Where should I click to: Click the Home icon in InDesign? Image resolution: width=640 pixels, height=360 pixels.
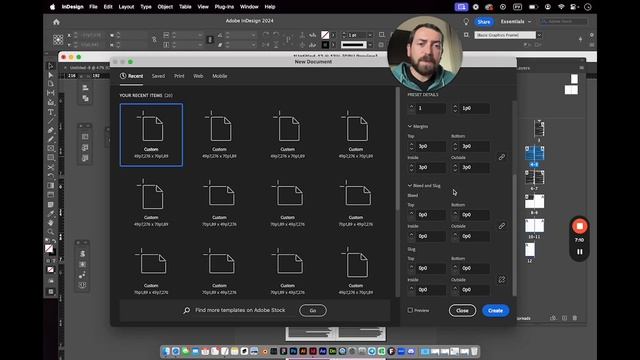pyautogui.click(x=56, y=22)
